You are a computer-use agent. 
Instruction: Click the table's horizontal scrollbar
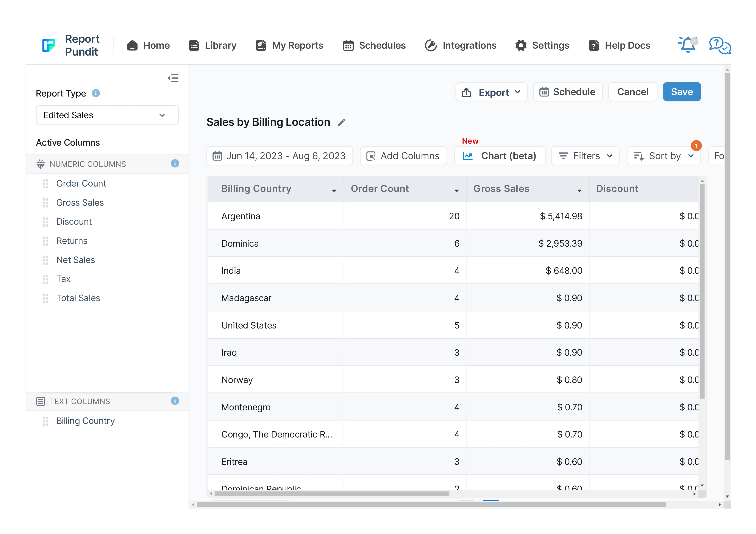pos(332,494)
